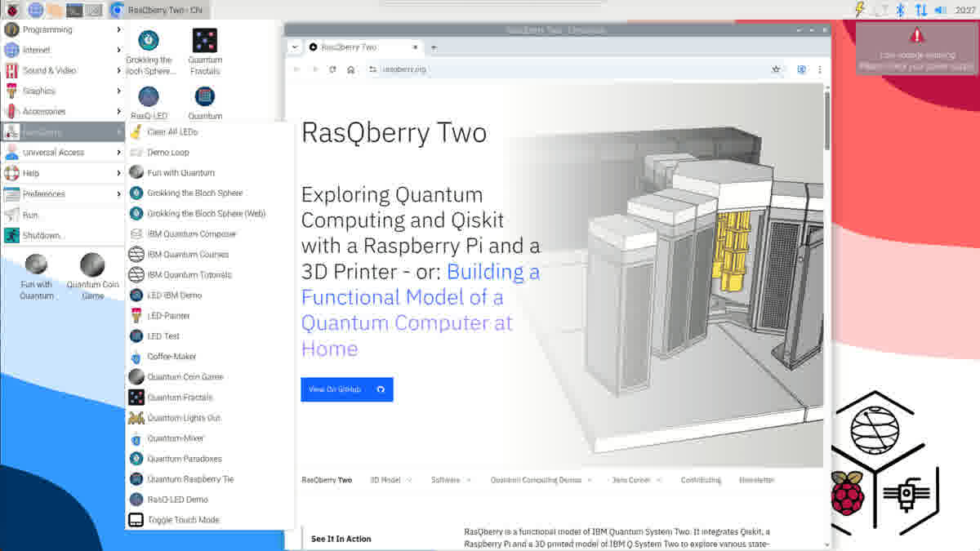Image resolution: width=980 pixels, height=551 pixels.
Task: Close the RasQberry Two browser tab
Action: 414,47
